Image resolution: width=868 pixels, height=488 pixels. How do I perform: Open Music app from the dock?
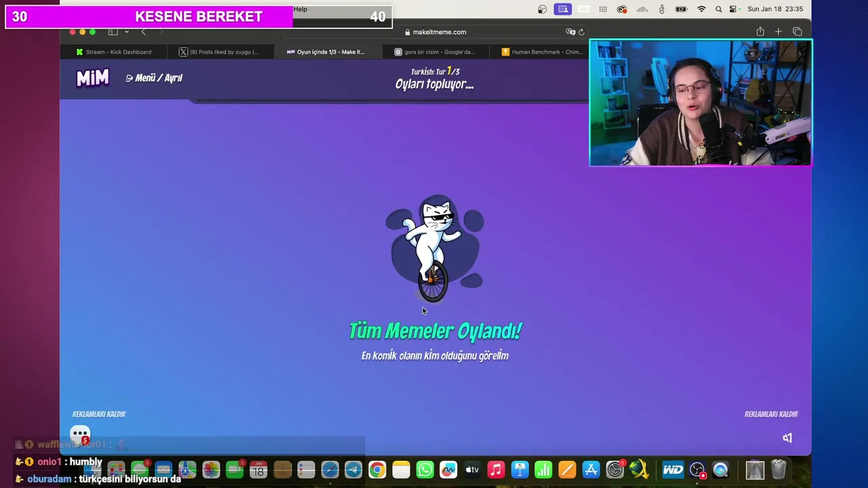(496, 470)
